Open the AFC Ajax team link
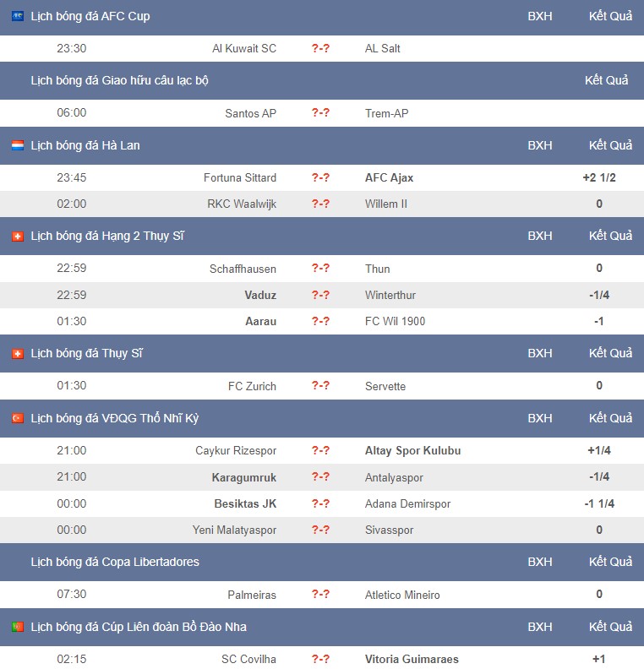This screenshot has height=669, width=644. click(x=390, y=177)
